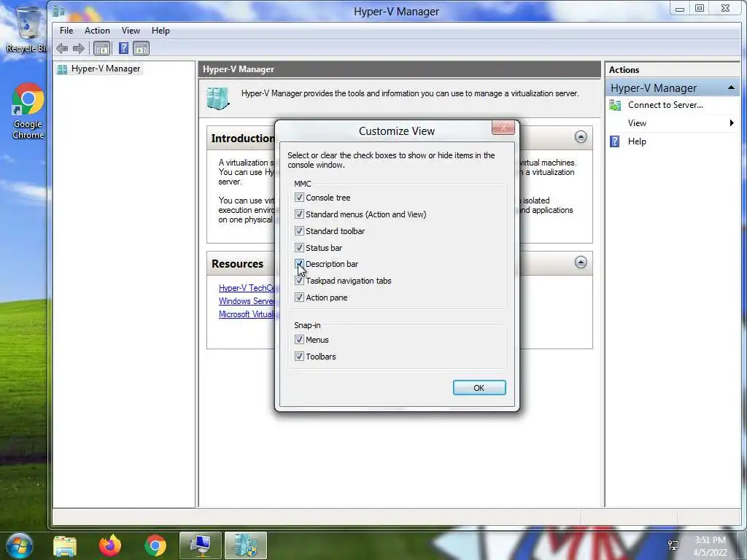Open the Hyper-V TechCenter link
Viewport: 747px width, 560px height.
[x=247, y=288]
